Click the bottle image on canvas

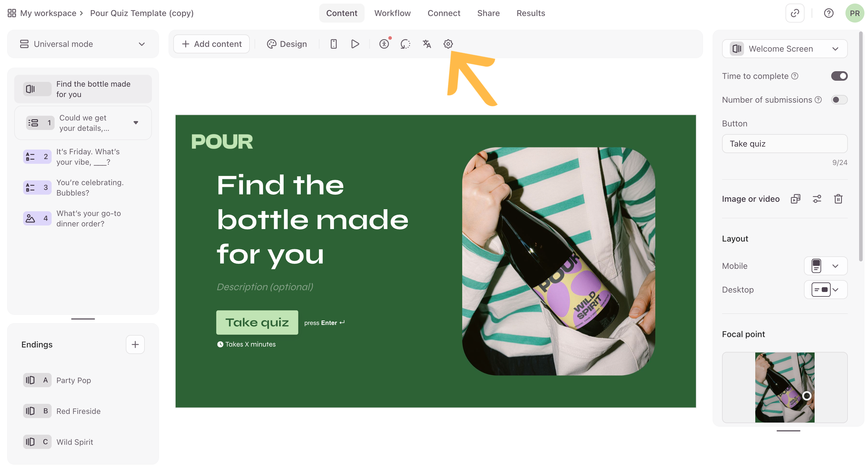click(559, 261)
